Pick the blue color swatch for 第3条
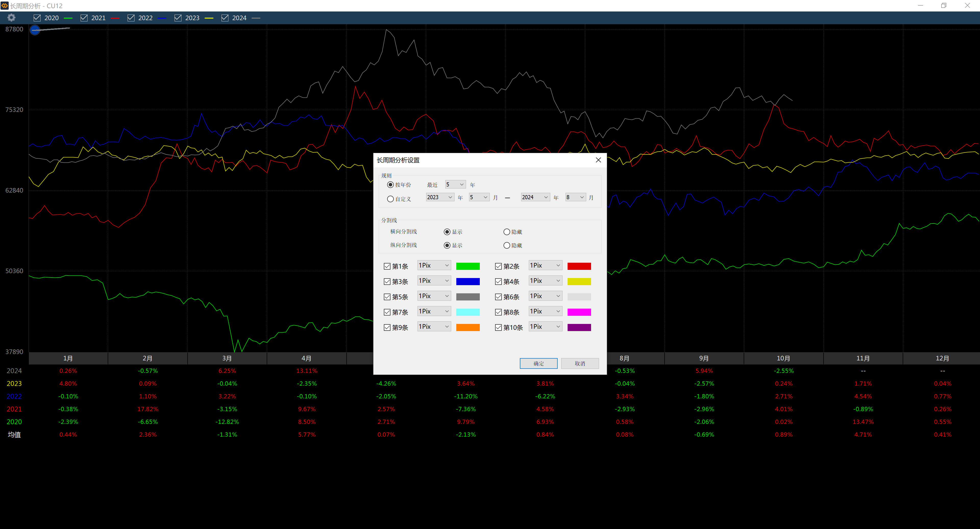The width and height of the screenshot is (980, 529). 468,281
